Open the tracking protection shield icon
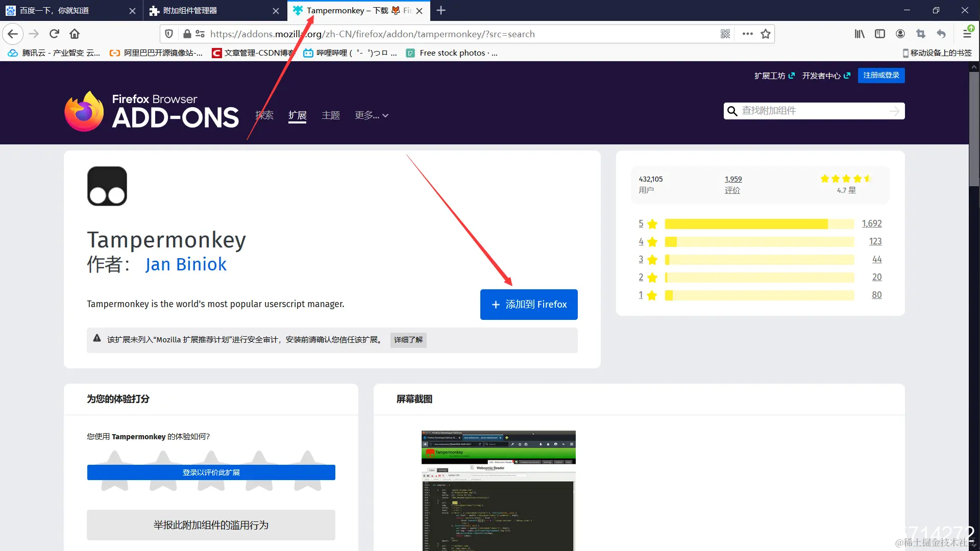The image size is (980, 551). click(x=169, y=34)
